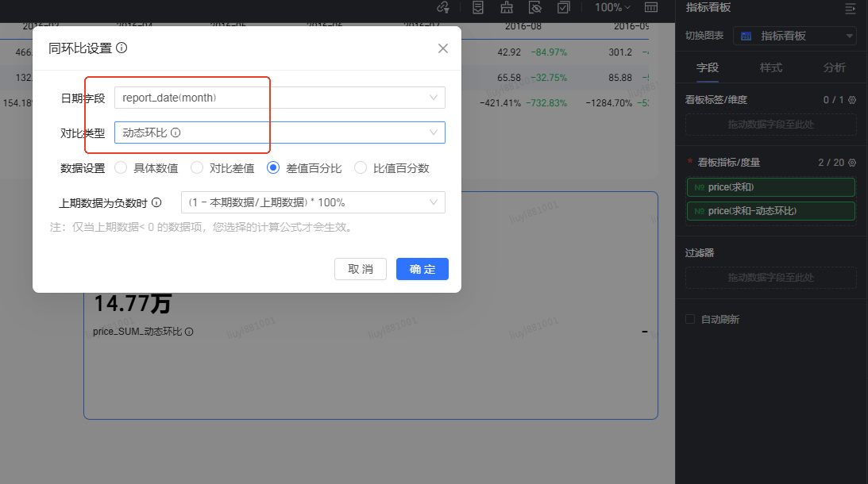The height and width of the screenshot is (484, 868).
Task: Enable the 自动刷新 checkbox
Action: [x=690, y=319]
